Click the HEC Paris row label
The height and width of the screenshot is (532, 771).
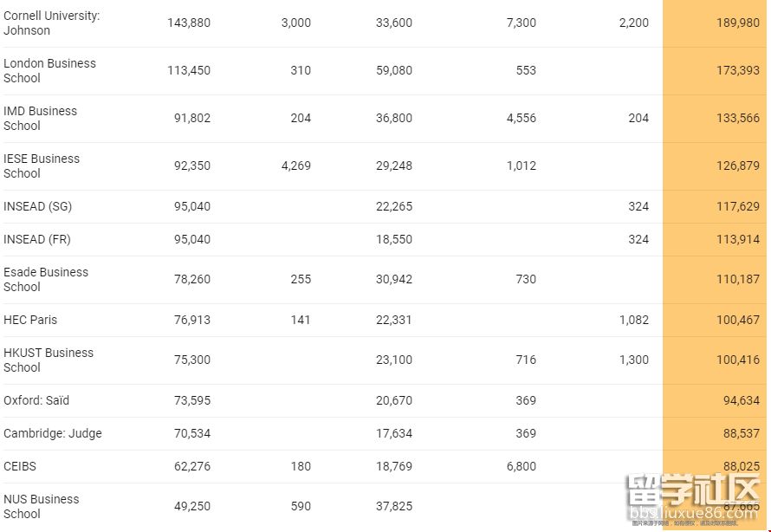click(30, 320)
